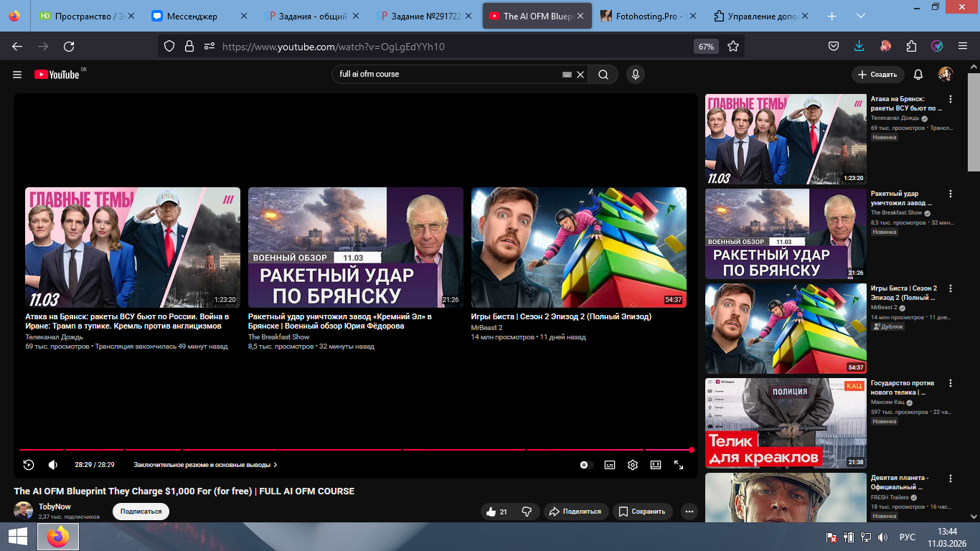This screenshot has height=551, width=980.
Task: Open YouTube hamburger guide menu
Action: tap(17, 75)
